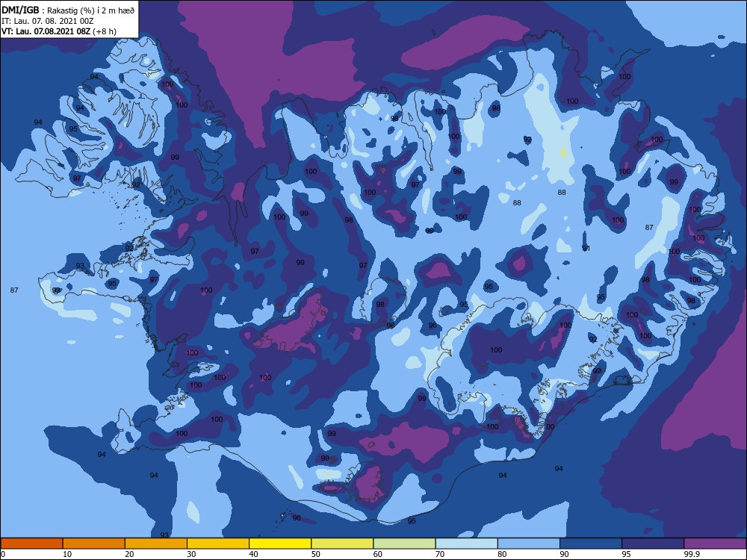The width and height of the screenshot is (747, 560).
Task: Click the '80' legend scale label
Action: [502, 554]
